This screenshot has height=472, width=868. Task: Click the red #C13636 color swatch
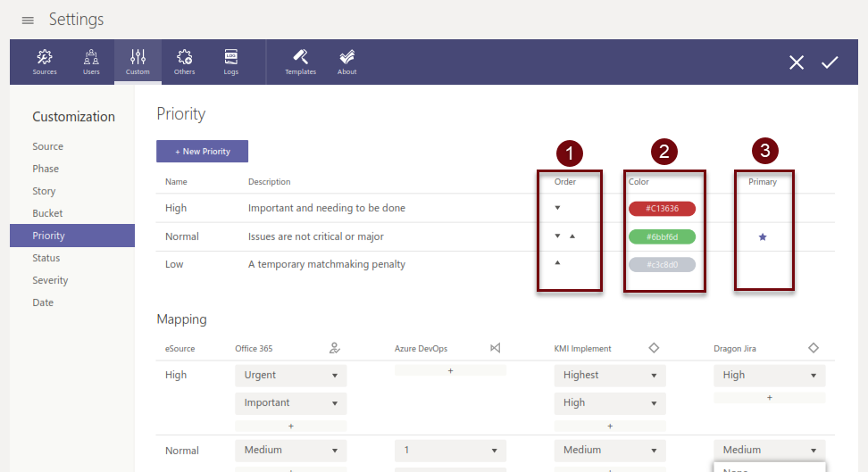coord(662,209)
